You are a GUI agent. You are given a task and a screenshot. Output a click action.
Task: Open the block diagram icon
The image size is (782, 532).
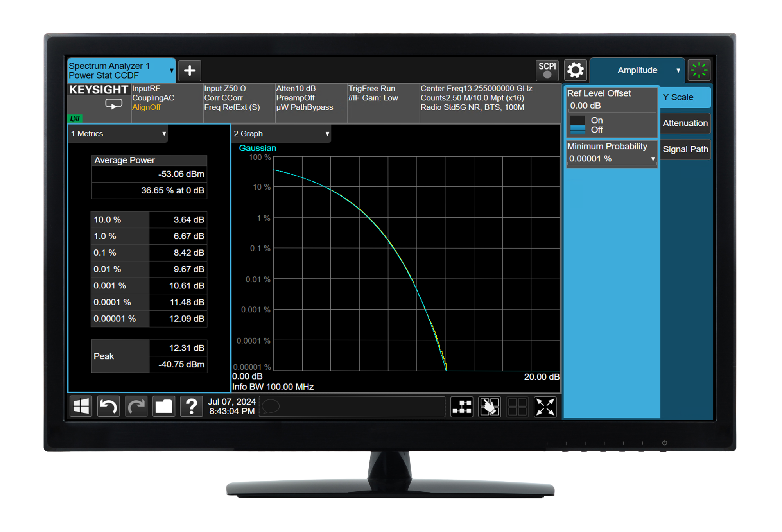pyautogui.click(x=462, y=407)
